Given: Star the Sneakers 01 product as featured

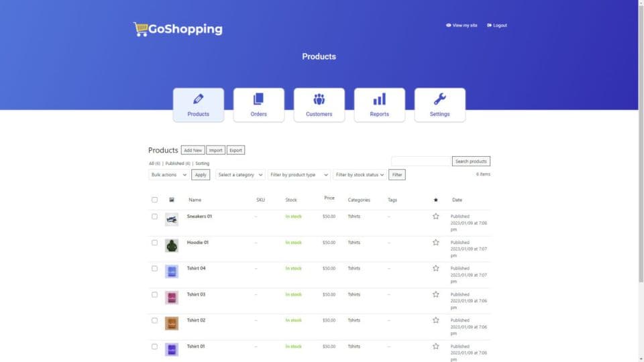Looking at the screenshot, I should [x=436, y=217].
